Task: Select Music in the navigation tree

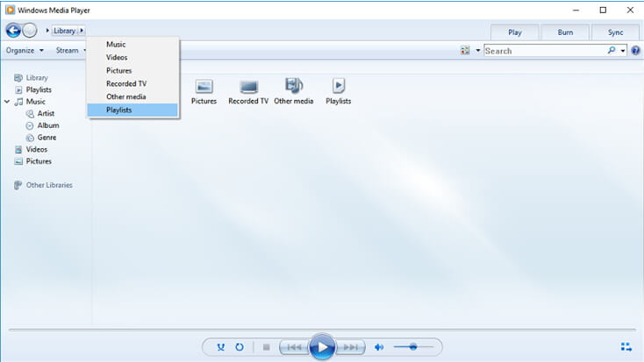Action: 36,102
